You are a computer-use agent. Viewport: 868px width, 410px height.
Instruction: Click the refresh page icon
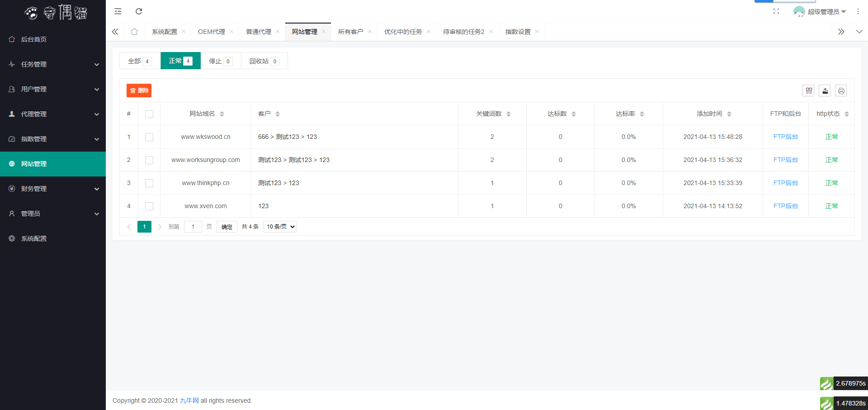139,11
